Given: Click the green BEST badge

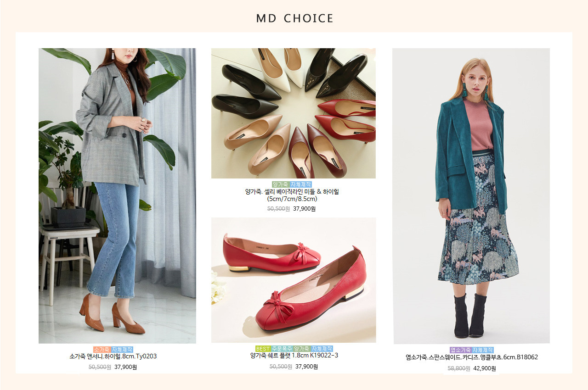Looking at the screenshot, I should 263,349.
